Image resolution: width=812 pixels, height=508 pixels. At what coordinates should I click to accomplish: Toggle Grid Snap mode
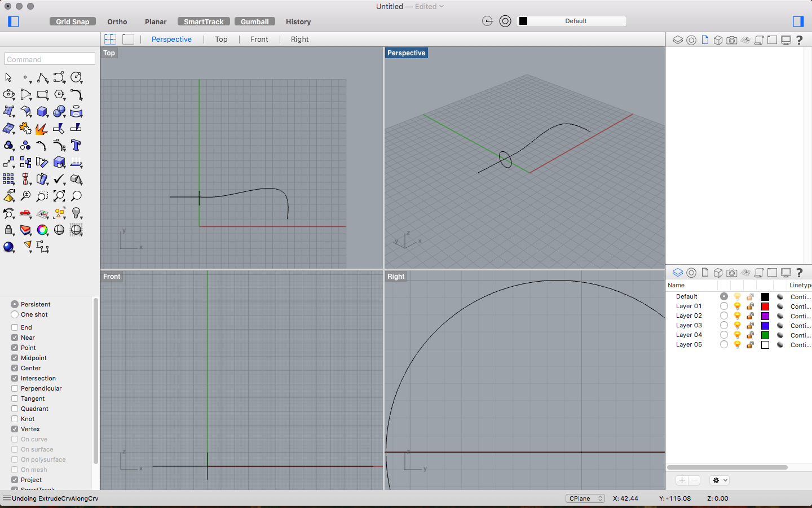coord(73,21)
